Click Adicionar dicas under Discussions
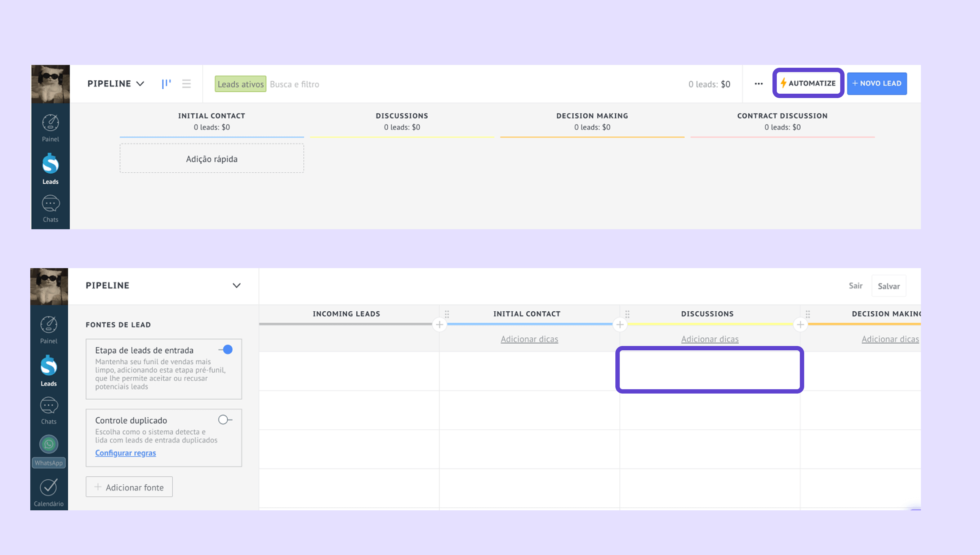Viewport: 980px width, 555px height. click(709, 339)
